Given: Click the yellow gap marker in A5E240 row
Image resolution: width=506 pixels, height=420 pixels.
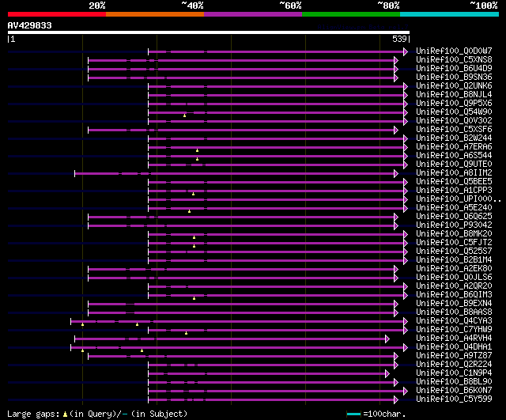Looking at the screenshot, I should [x=190, y=211].
